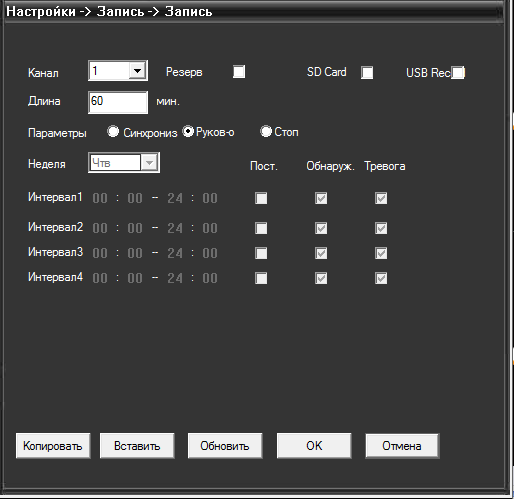Click the Отмена button

pyautogui.click(x=402, y=446)
